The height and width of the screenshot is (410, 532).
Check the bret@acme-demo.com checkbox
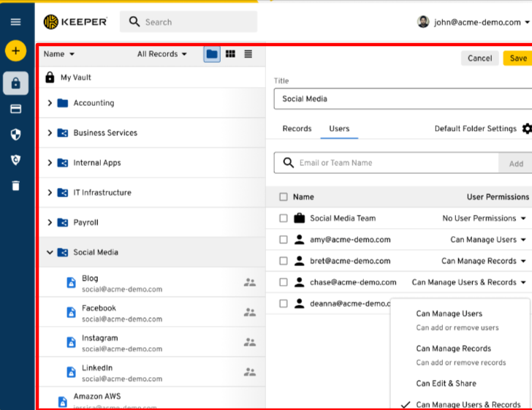[x=284, y=261]
